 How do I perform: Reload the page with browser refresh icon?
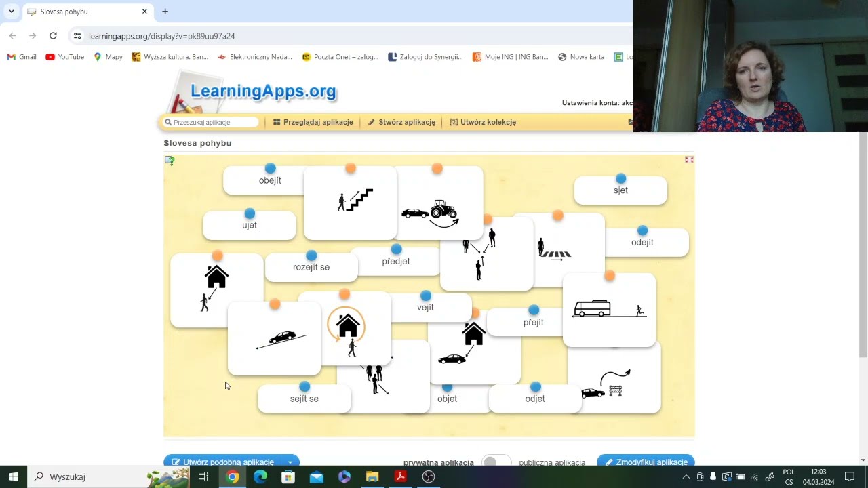pyautogui.click(x=53, y=36)
